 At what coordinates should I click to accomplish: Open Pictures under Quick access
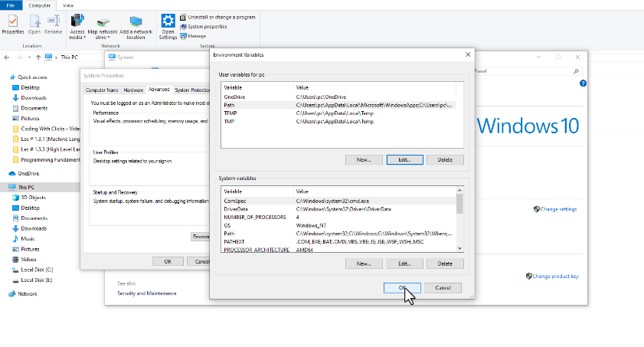26,118
